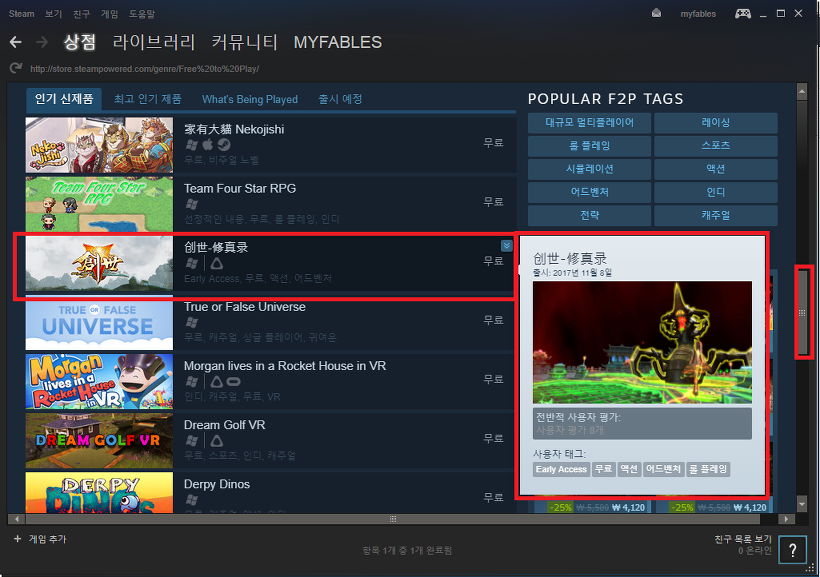The width and height of the screenshot is (820, 577).
Task: Open the question mark help box
Action: 792,550
